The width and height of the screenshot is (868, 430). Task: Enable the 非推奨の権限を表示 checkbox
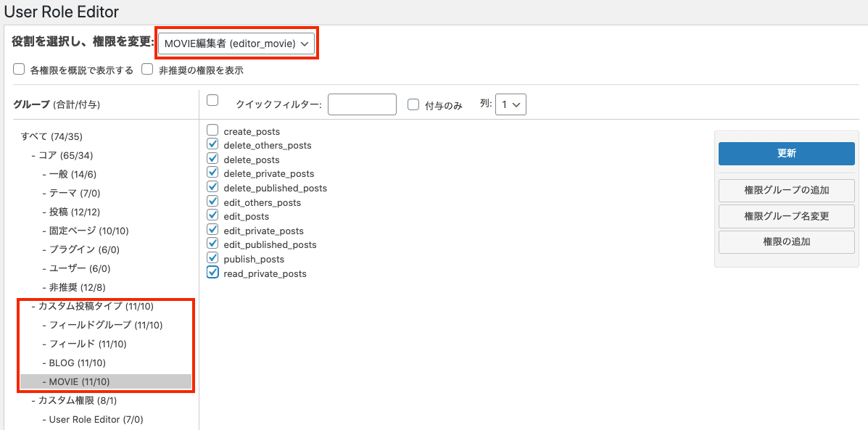[147, 69]
